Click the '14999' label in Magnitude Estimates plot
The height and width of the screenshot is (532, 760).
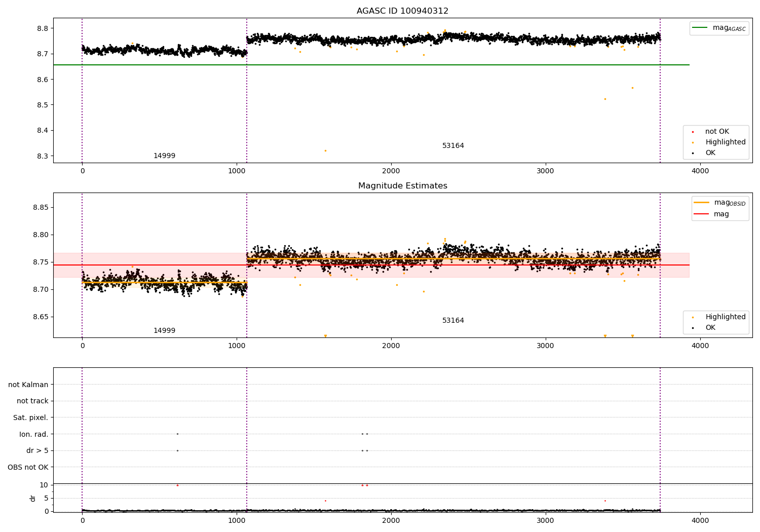coord(164,330)
